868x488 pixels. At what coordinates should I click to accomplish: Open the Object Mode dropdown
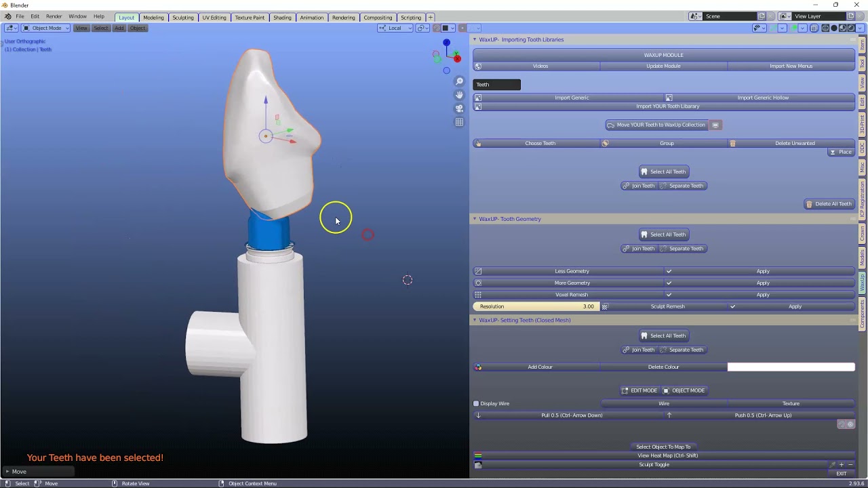click(46, 28)
